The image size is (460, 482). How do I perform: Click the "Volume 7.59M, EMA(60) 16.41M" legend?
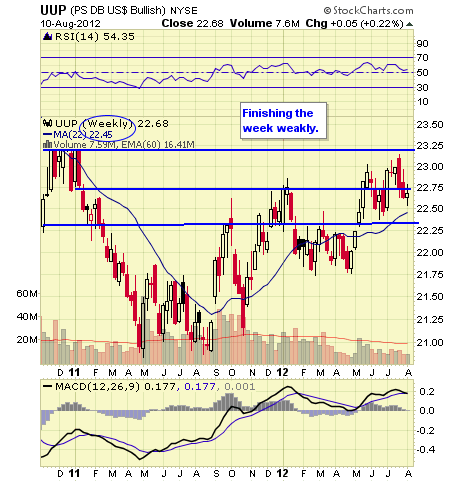tap(124, 144)
